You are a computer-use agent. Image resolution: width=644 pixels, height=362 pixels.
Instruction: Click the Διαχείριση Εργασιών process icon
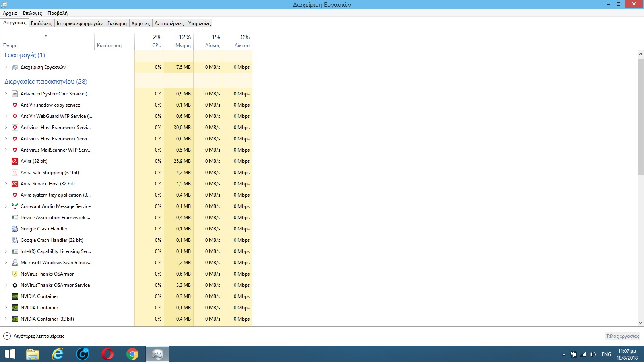pyautogui.click(x=15, y=67)
